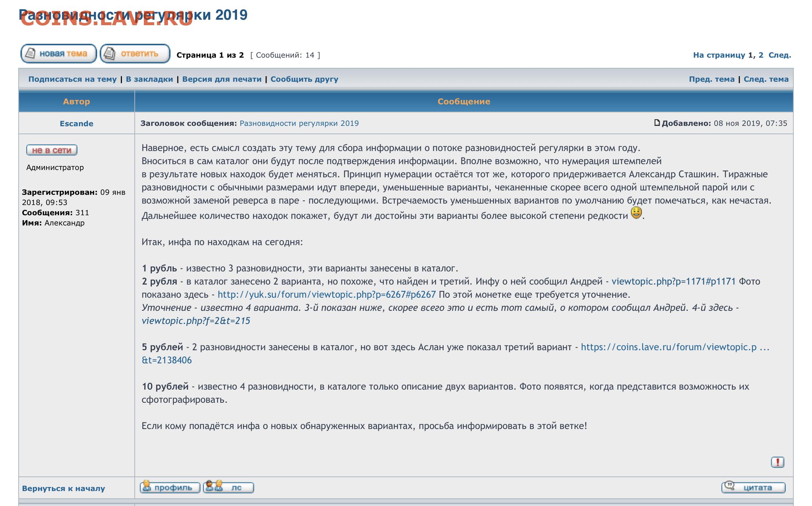Go to page 2 in pagination
The height and width of the screenshot is (506, 812).
(761, 55)
